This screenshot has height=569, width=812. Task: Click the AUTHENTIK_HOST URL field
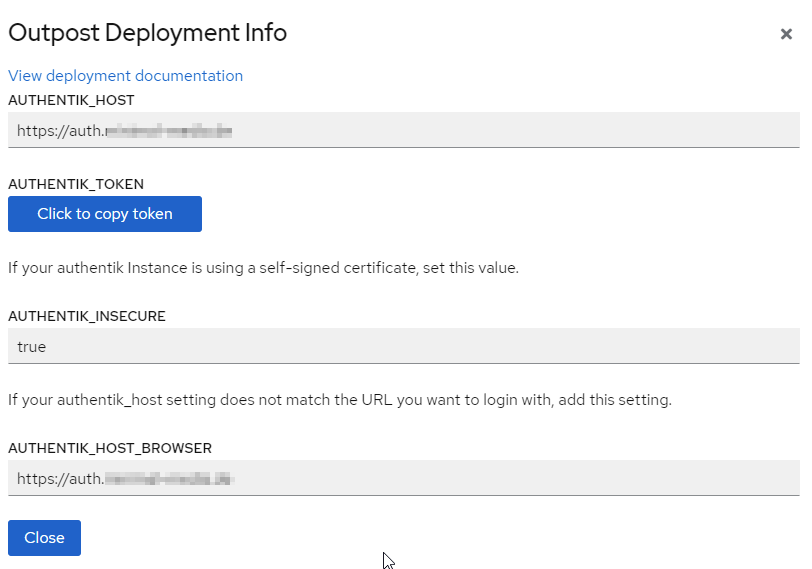coord(404,130)
